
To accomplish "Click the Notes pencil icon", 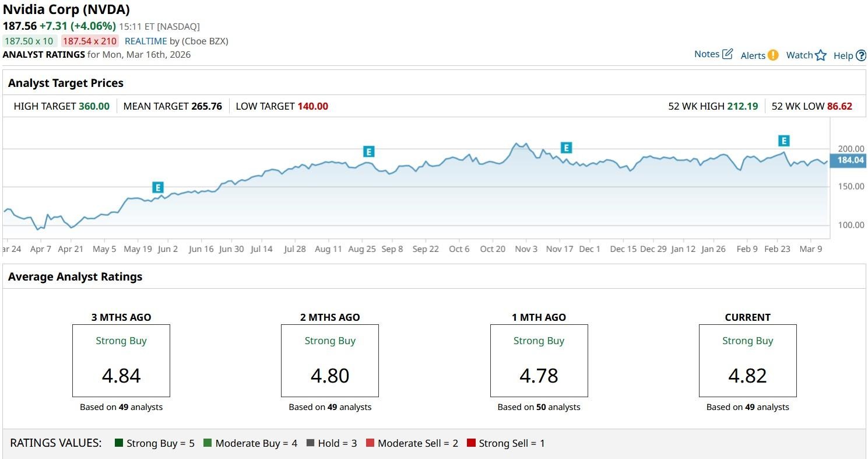I will 727,54.
